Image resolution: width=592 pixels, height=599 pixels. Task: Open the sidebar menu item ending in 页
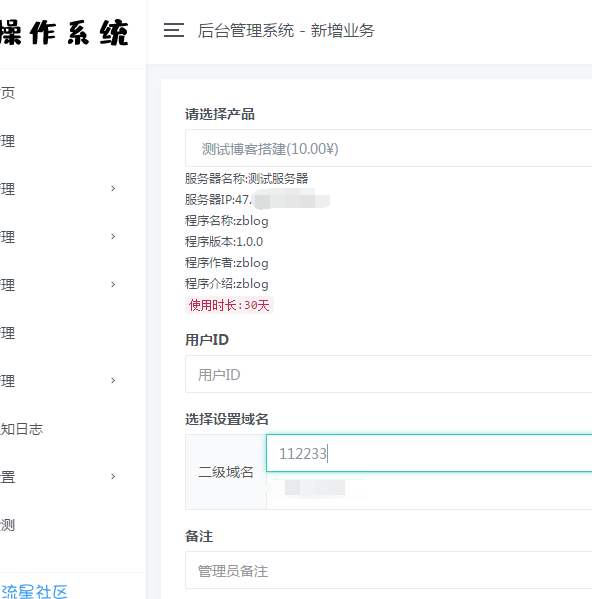click(x=7, y=93)
